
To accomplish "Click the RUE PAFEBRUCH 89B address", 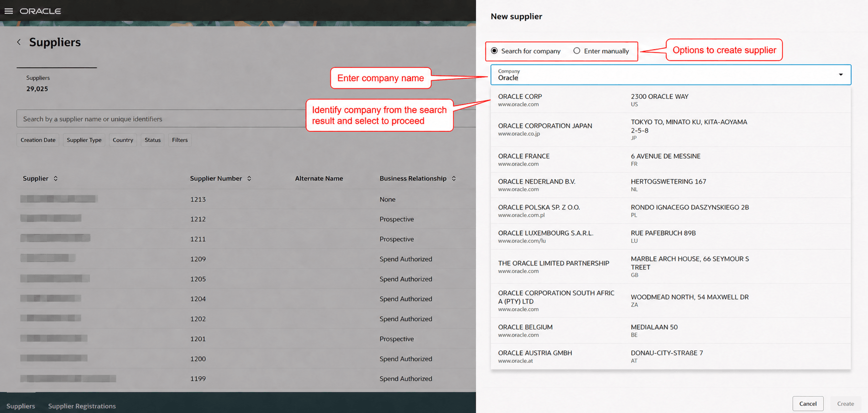I will tap(663, 233).
